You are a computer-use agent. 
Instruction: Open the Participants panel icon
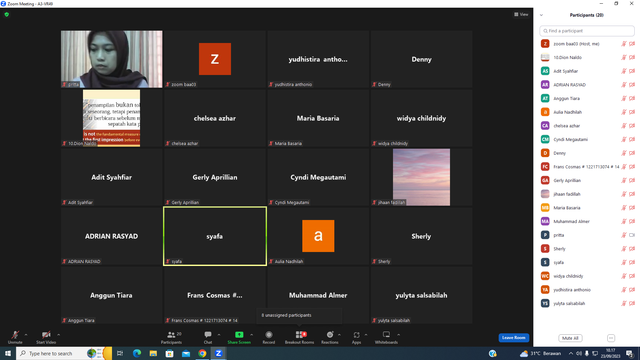click(x=171, y=335)
